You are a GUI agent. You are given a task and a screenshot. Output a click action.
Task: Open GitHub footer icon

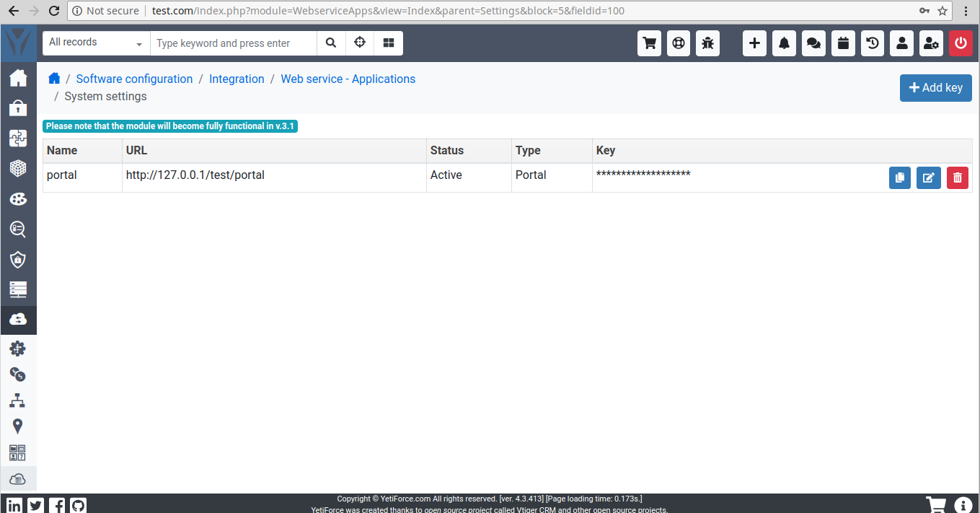click(78, 505)
